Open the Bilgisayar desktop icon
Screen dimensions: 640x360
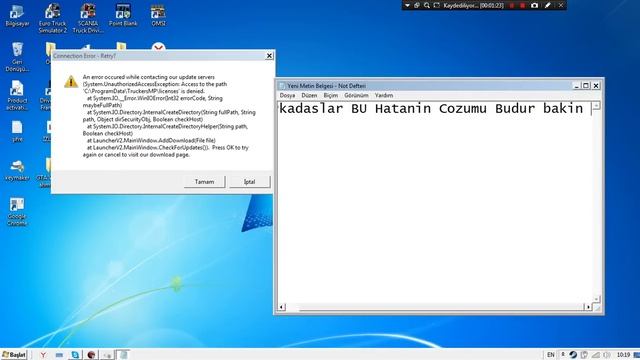click(17, 16)
